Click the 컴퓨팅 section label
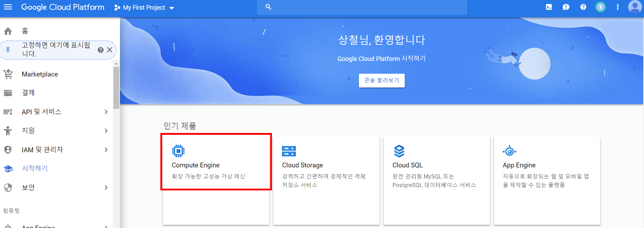Image resolution: width=644 pixels, height=228 pixels. (x=11, y=211)
